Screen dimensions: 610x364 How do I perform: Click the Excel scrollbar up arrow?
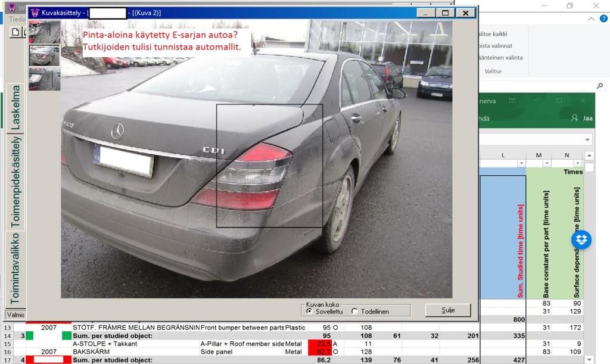click(589, 155)
